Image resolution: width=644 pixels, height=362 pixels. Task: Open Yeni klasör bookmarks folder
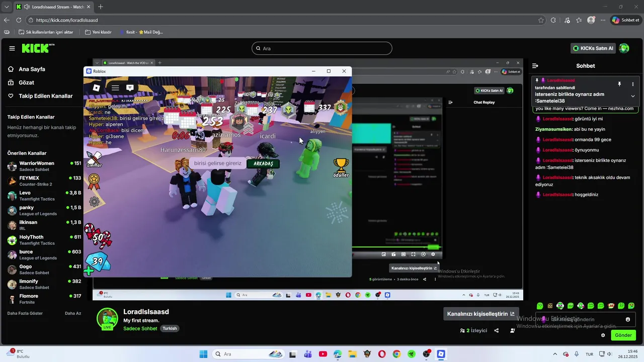point(98,32)
